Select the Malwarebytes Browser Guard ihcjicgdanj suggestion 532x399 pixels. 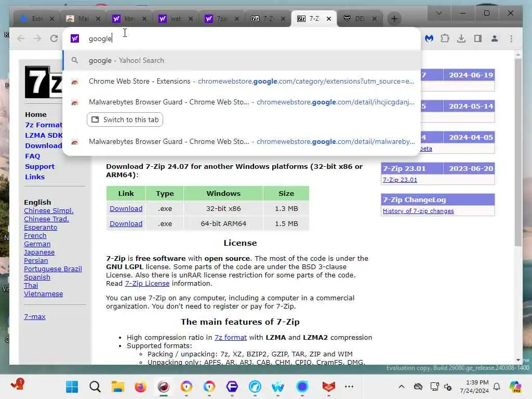point(242,102)
